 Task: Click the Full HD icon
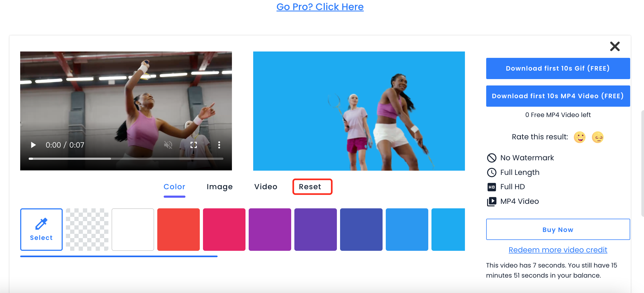[x=492, y=187]
